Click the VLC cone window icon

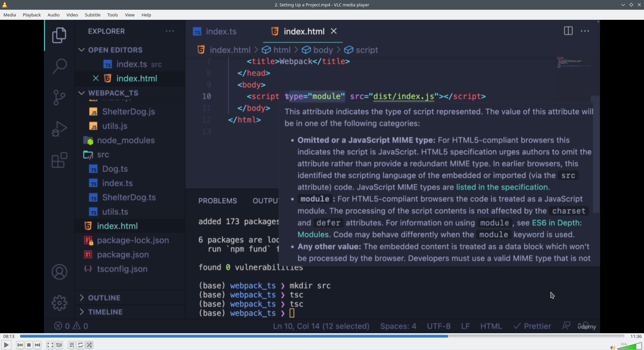5,5
